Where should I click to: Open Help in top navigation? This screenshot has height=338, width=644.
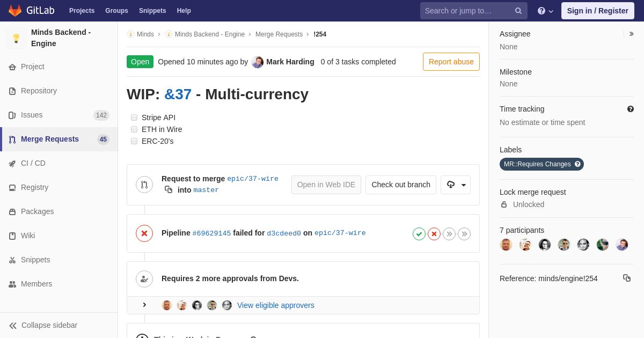point(184,11)
